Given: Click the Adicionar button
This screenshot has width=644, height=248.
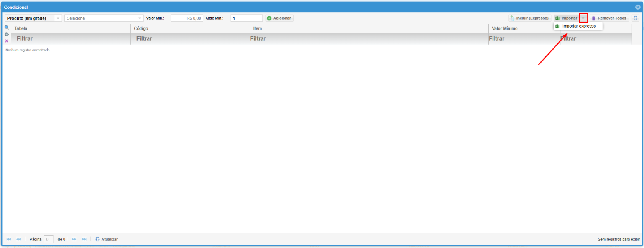Looking at the screenshot, I should coord(279,18).
